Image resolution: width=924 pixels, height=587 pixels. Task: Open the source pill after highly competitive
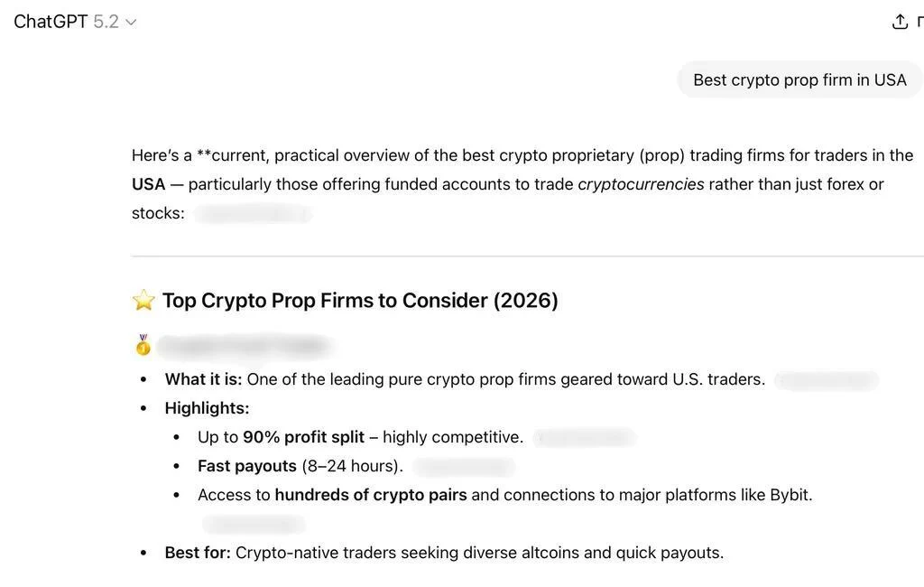pyautogui.click(x=583, y=436)
